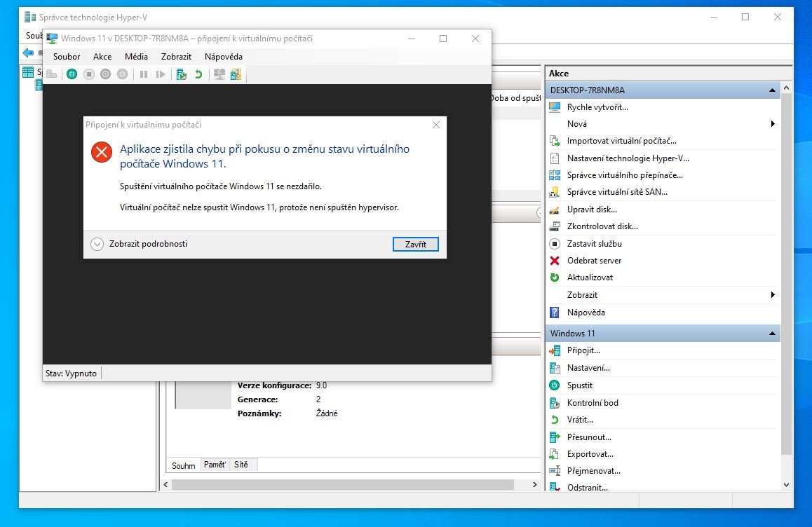Screen dimensions: 812x527
Task: Click the greyed Save state power toolbar icon
Action: point(122,74)
